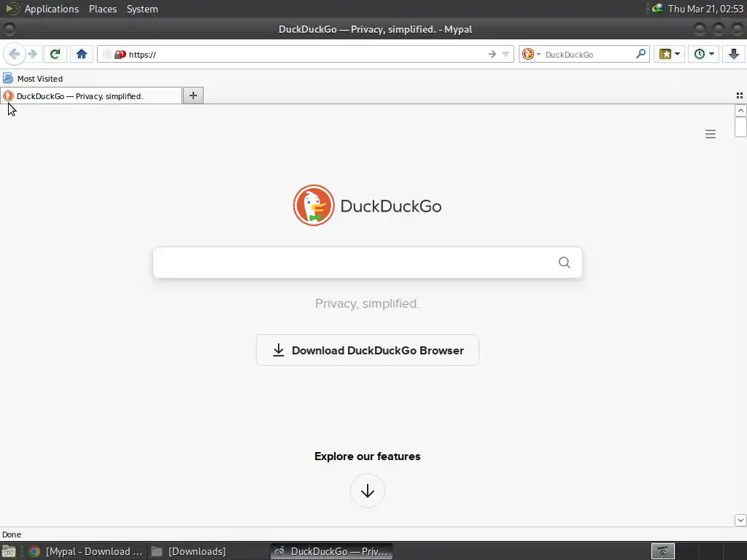Select the DuckDuckGo — Privacy, simplified tab
This screenshot has height=560, width=747.
[x=91, y=96]
